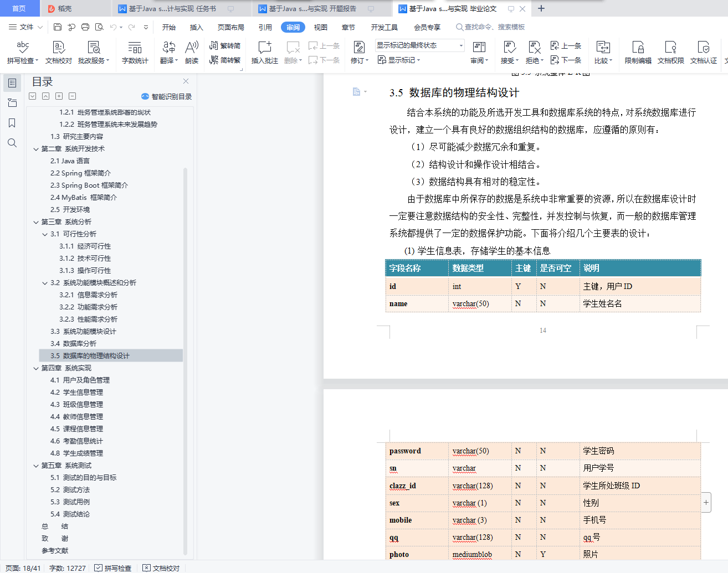Add a comment with 插入批注
Screen dimensions: 728x573
[265, 53]
